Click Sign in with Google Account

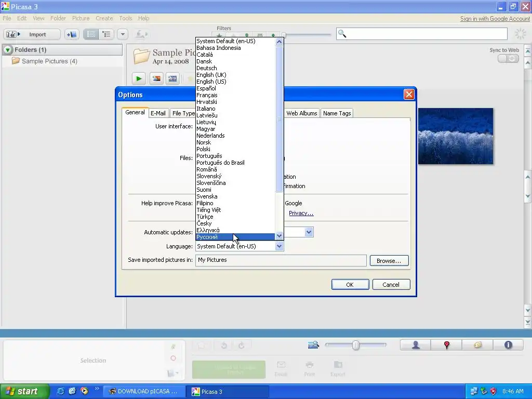click(495, 19)
